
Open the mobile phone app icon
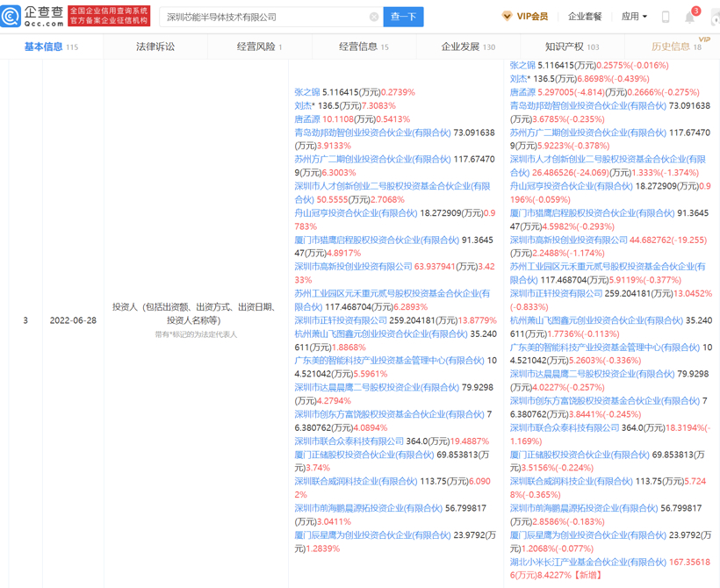665,17
